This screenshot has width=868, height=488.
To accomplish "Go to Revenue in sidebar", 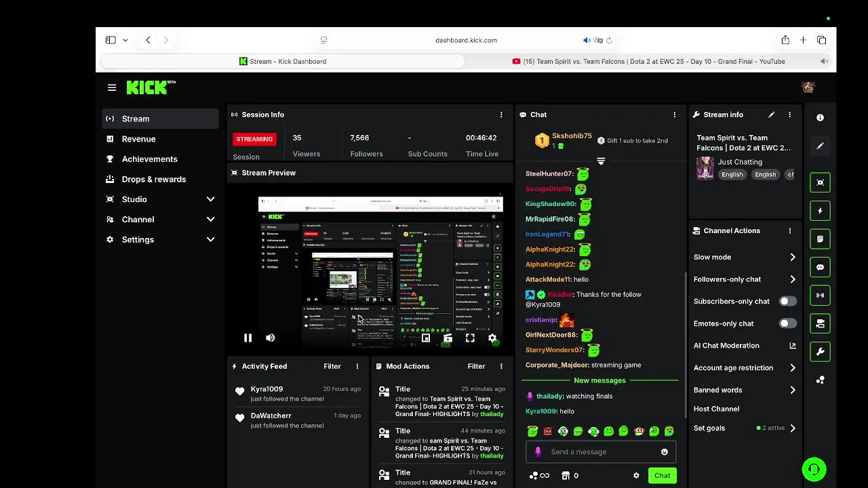I will click(160, 139).
